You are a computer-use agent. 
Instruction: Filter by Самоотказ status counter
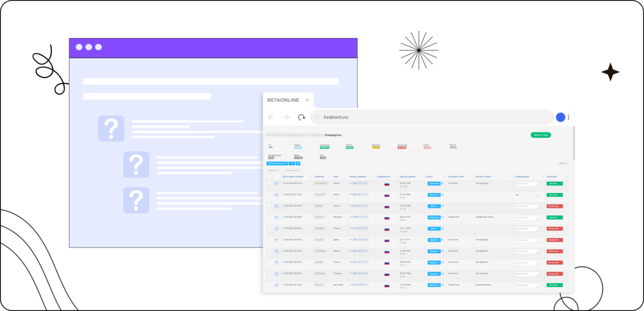(x=402, y=146)
